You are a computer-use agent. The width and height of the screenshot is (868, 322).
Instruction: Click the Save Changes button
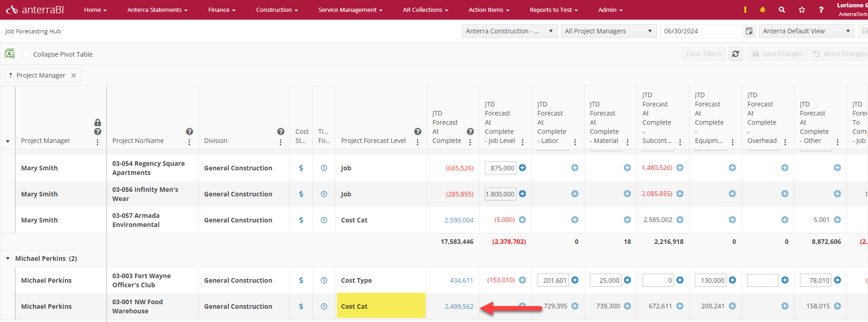pyautogui.click(x=778, y=54)
